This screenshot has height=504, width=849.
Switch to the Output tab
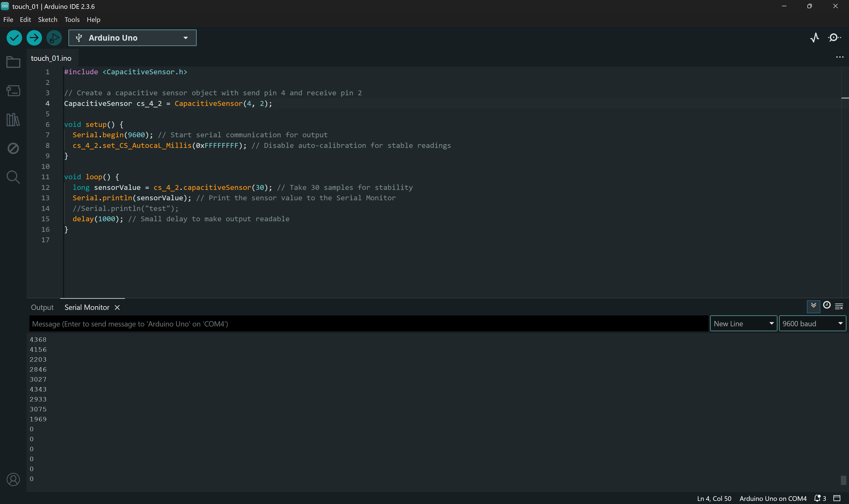point(42,307)
